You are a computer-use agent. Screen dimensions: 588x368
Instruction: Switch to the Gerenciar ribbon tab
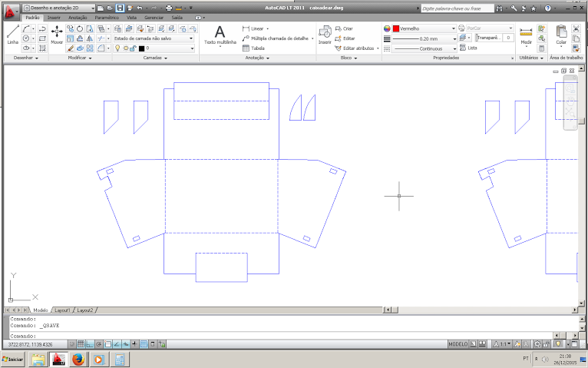(x=154, y=18)
